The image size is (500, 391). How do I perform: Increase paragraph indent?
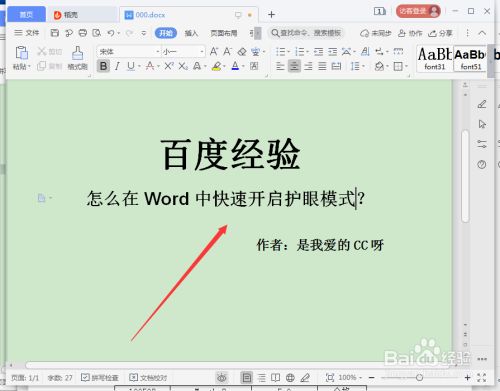332,51
